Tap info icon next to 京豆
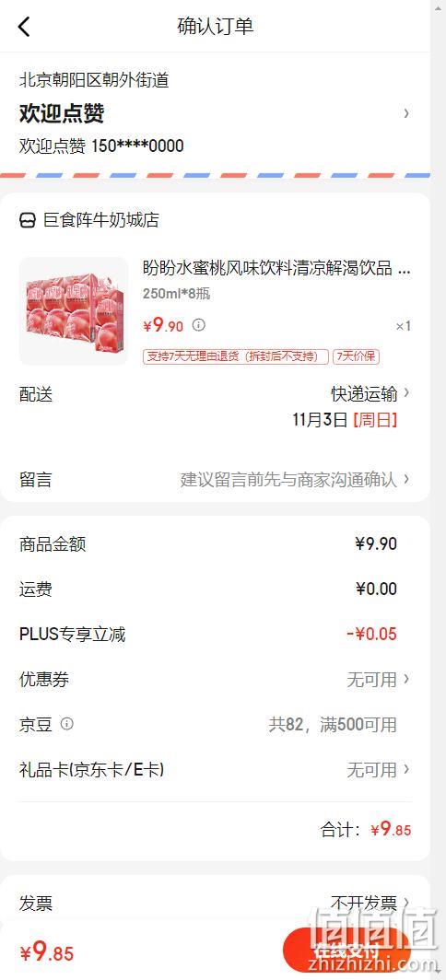This screenshot has width=446, height=980. point(67,724)
